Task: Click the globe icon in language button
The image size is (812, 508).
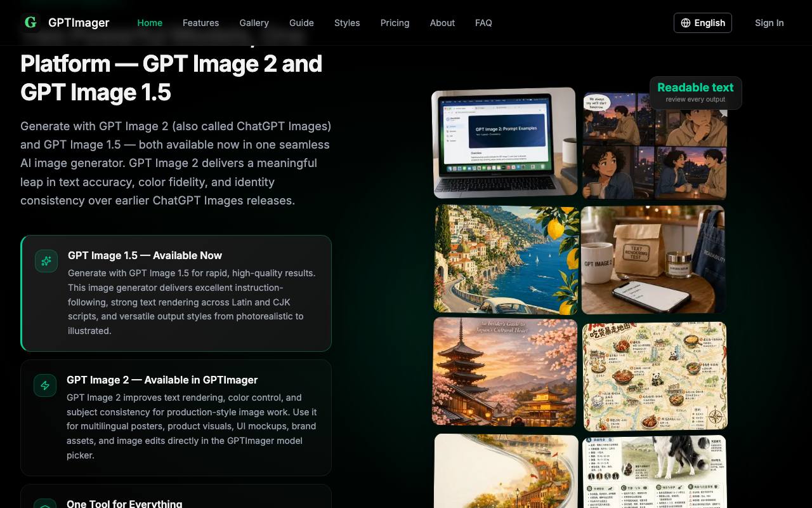Action: (x=686, y=23)
